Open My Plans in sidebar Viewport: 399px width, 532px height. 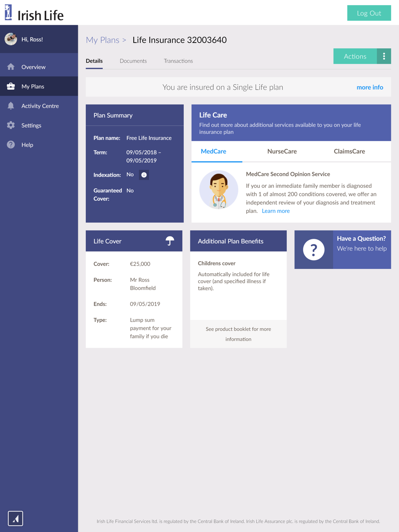point(39,86)
